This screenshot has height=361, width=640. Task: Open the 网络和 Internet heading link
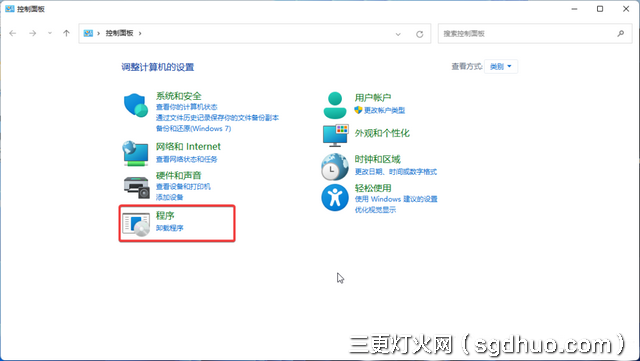(x=188, y=147)
